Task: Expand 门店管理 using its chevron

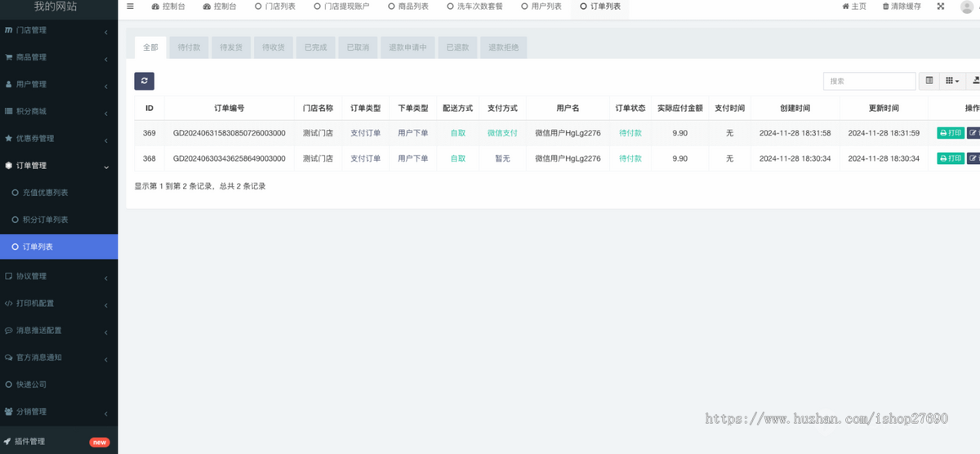Action: 106,31
